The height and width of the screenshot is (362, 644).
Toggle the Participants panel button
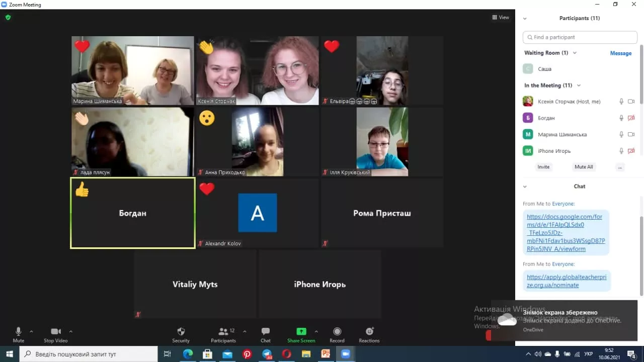pyautogui.click(x=223, y=334)
